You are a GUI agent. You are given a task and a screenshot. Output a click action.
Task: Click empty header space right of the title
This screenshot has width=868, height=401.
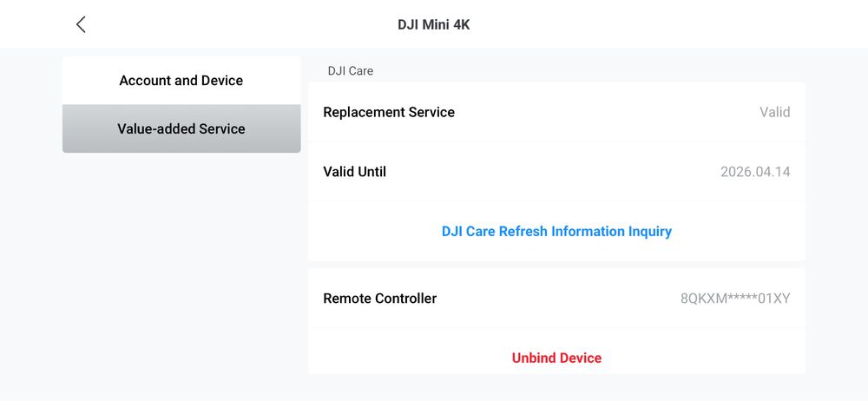click(x=668, y=24)
